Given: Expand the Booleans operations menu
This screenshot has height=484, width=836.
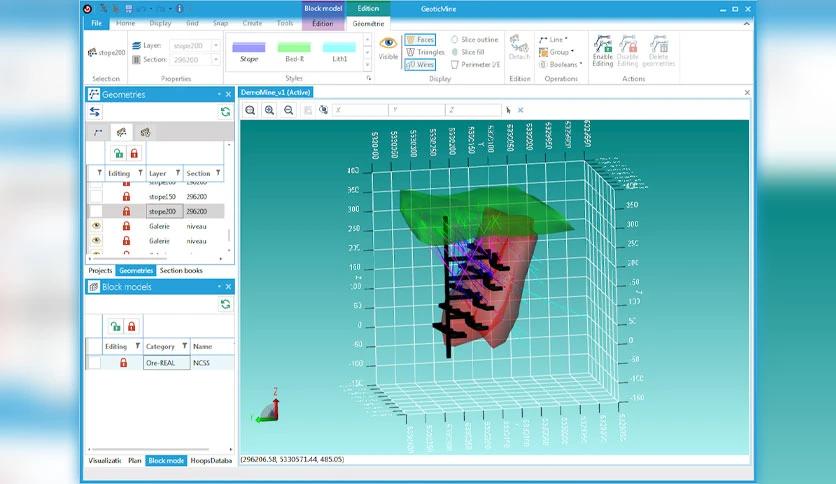Looking at the screenshot, I should (x=560, y=64).
